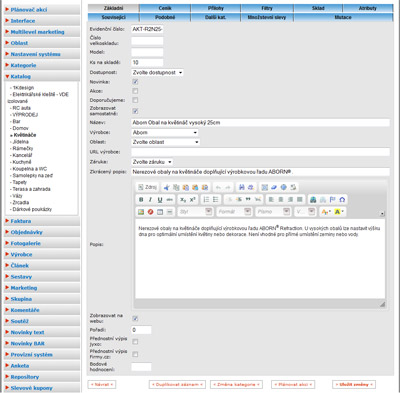Click the Remove Format eraser icon
400x393 pixels.
coord(274,187)
